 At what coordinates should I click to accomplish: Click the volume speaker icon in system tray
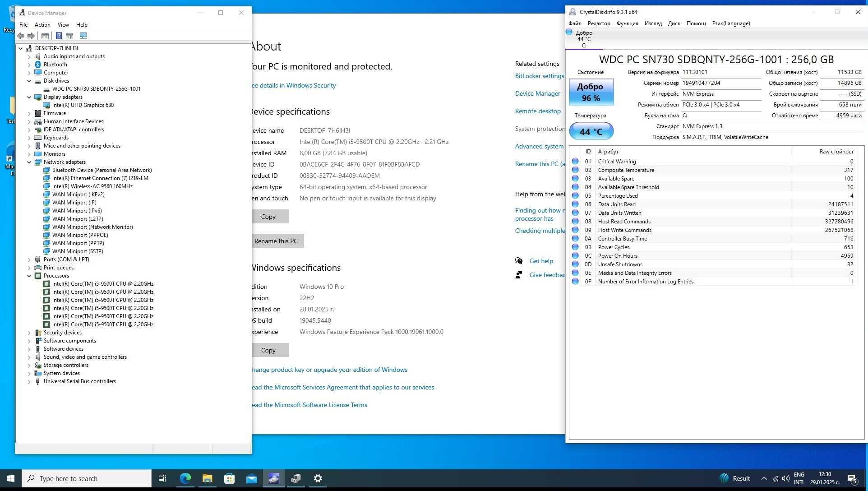tap(786, 478)
